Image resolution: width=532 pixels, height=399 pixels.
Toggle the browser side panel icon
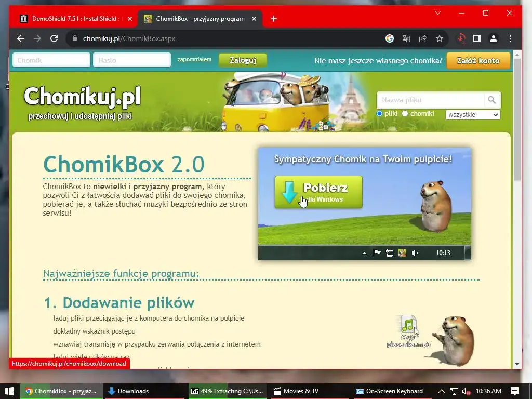pyautogui.click(x=477, y=38)
